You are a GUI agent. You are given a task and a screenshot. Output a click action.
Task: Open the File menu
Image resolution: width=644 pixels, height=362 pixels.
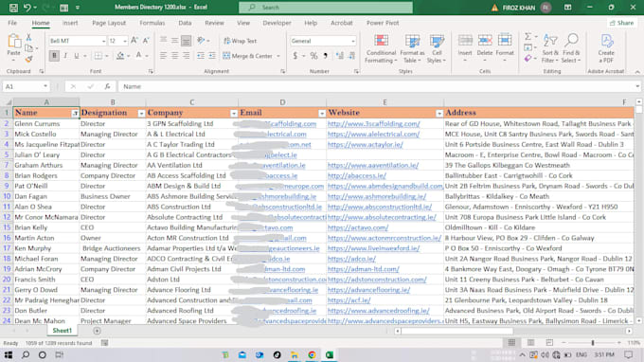[x=12, y=23]
